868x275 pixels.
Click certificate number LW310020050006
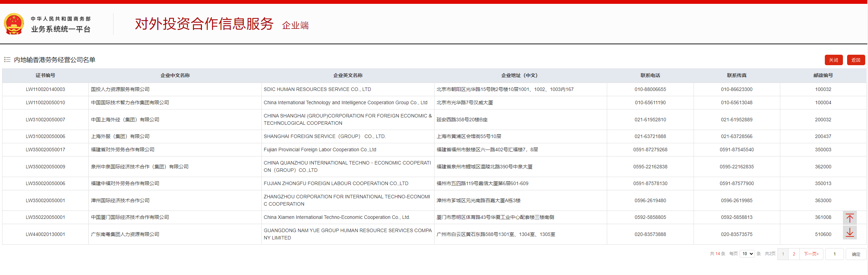click(45, 136)
